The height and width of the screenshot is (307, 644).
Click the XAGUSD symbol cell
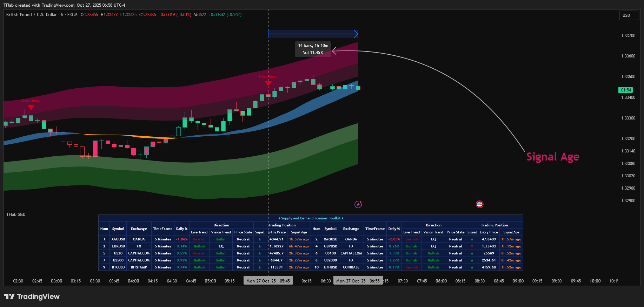click(x=331, y=239)
